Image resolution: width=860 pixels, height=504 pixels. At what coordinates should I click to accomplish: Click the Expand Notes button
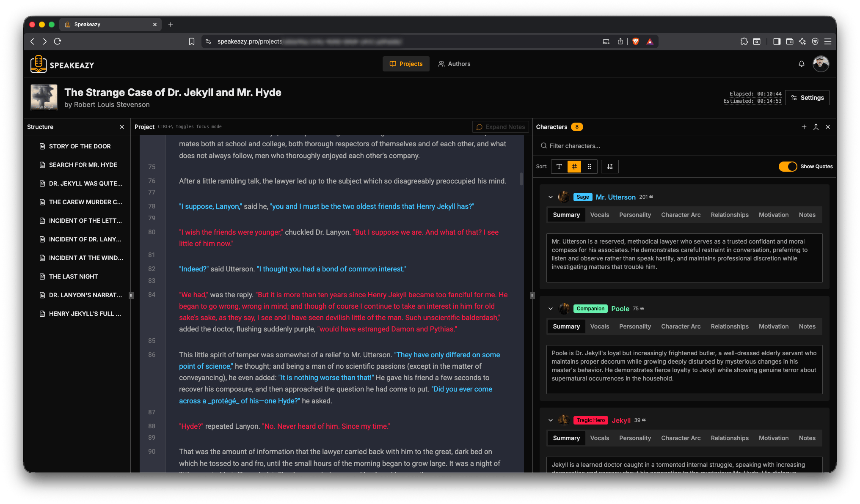click(x=501, y=127)
